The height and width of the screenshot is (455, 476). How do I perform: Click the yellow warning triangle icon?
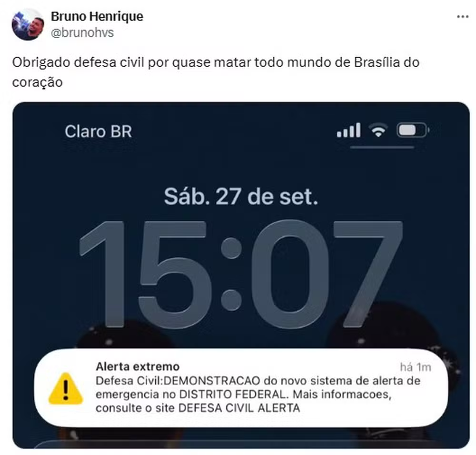point(66,389)
